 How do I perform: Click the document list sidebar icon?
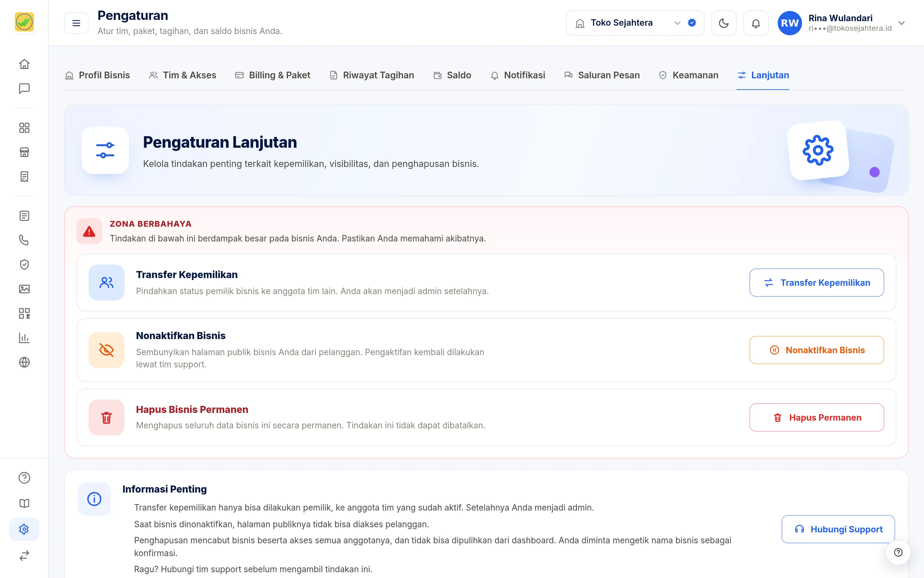(x=24, y=216)
